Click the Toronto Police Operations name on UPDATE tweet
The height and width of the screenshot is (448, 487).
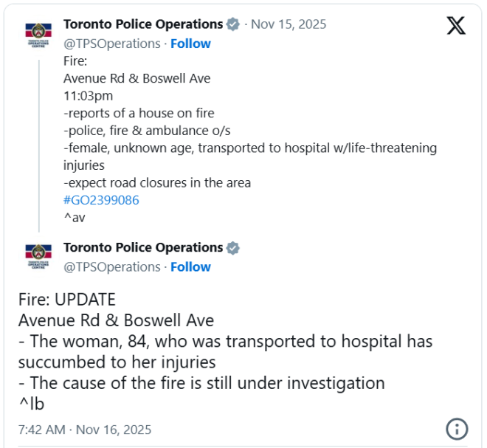coord(143,247)
